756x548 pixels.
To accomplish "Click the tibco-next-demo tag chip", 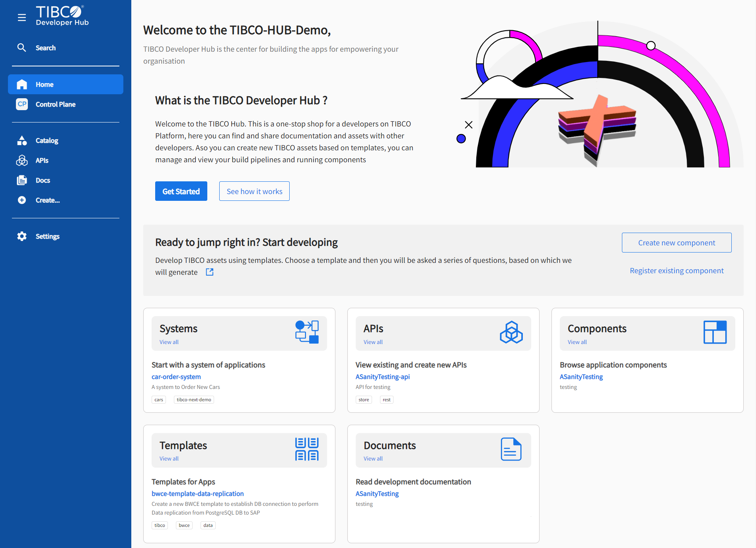I will (x=194, y=400).
